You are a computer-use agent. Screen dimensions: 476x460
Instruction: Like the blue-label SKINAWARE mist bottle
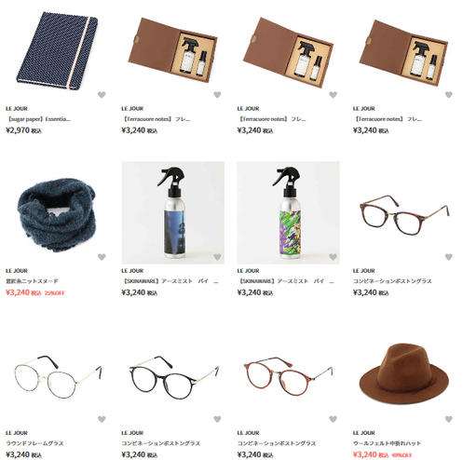coord(217,257)
